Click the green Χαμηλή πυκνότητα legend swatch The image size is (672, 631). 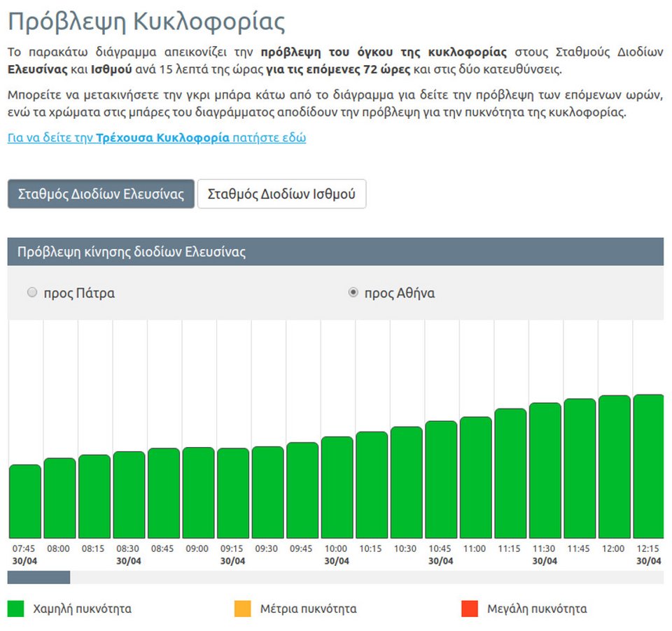(16, 609)
